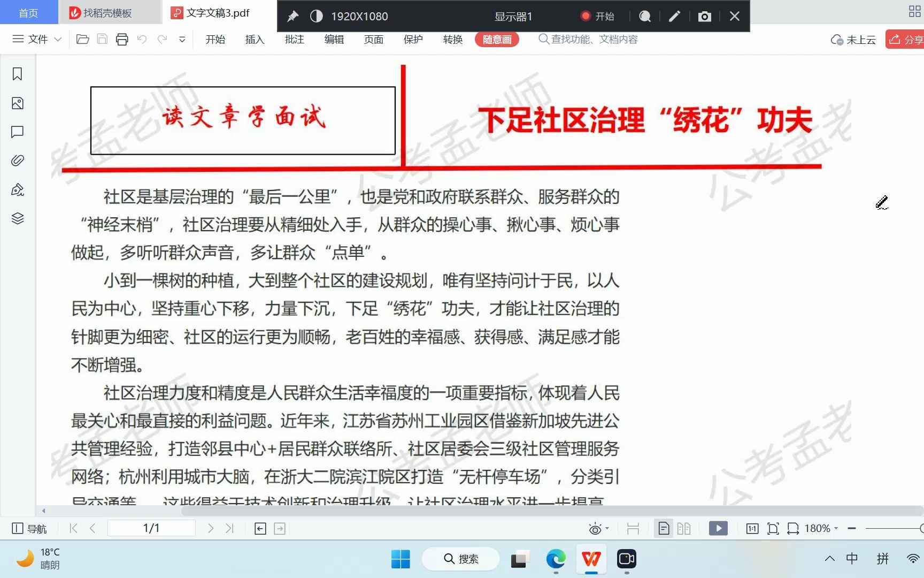
Task: Click the recorder webcam bubble icon
Action: coord(645,16)
